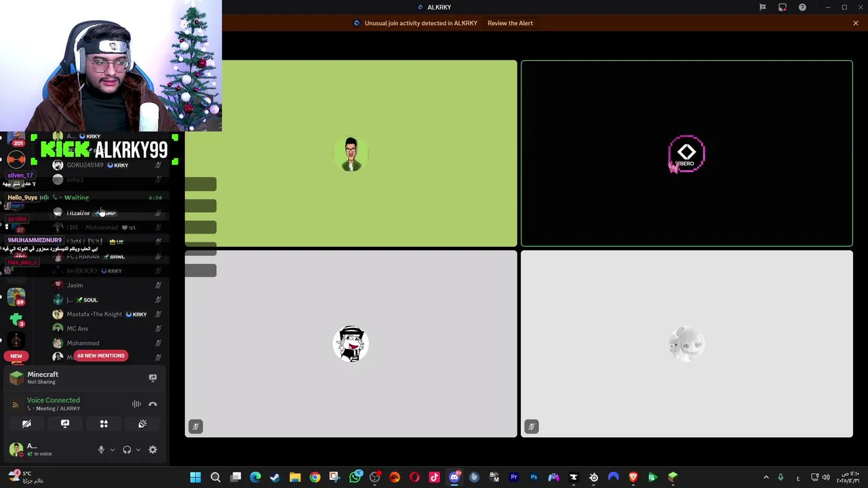The width and height of the screenshot is (868, 488).
Task: Open the soundboard icon
Action: point(142,424)
